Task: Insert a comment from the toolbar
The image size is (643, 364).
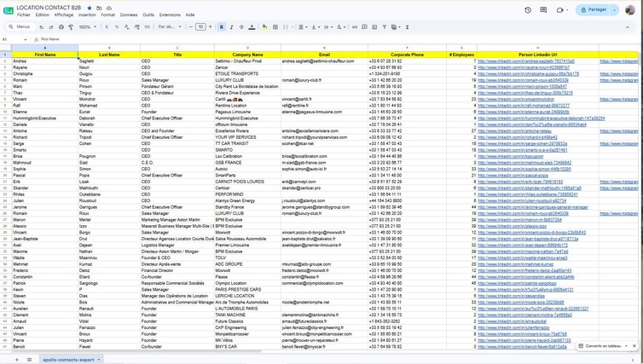Action: pyautogui.click(x=364, y=27)
